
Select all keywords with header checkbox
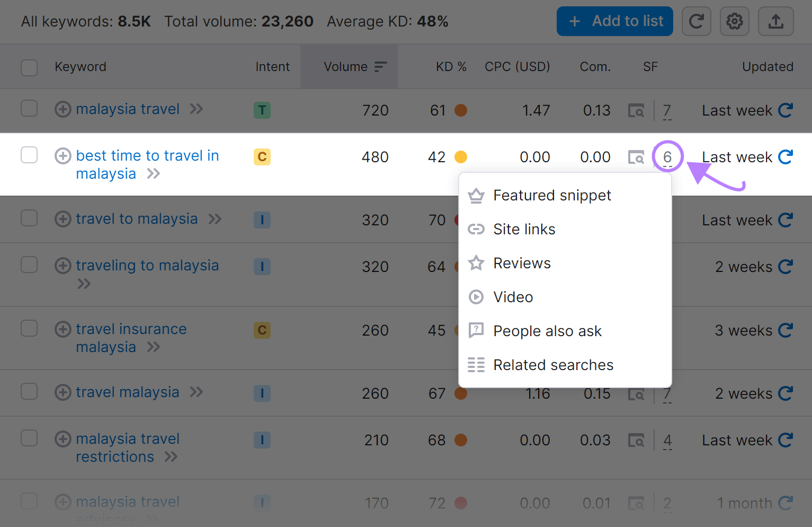coord(29,67)
